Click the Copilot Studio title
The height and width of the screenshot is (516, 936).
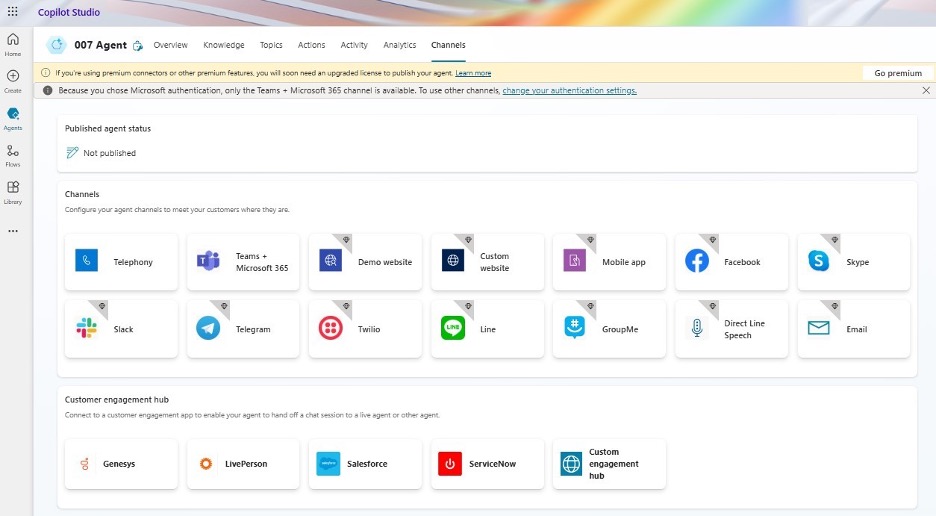(x=69, y=12)
